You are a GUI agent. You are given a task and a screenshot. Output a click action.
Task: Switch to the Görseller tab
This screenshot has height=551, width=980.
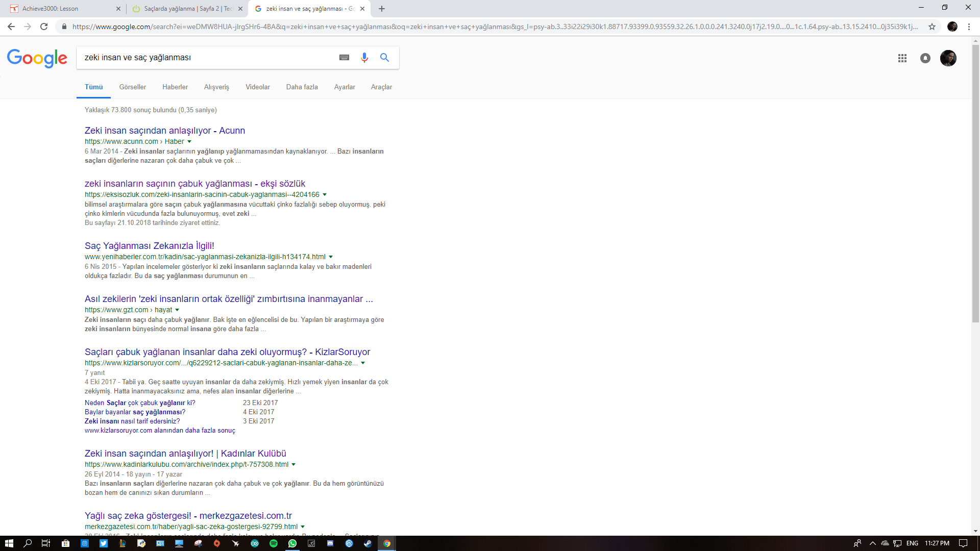(x=132, y=87)
